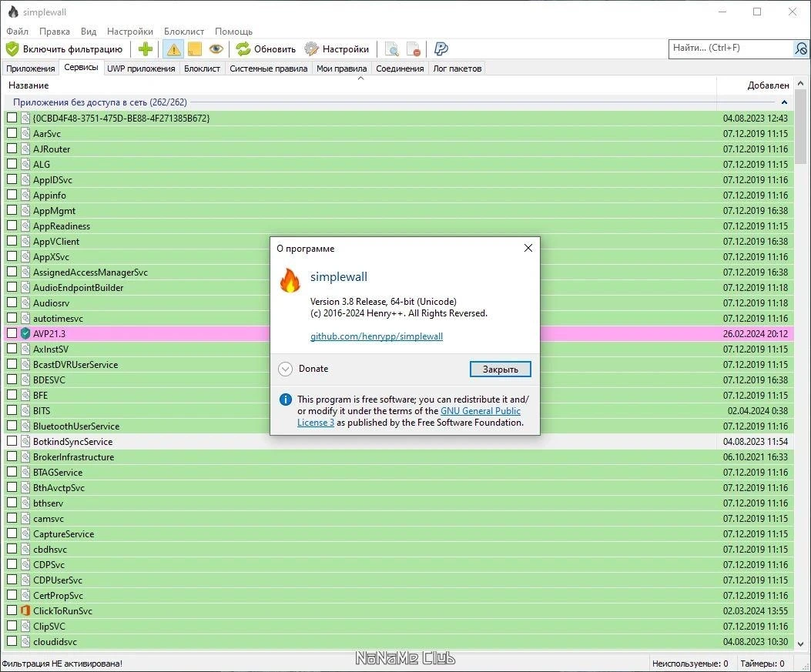Viewport: 811px width, 672px height.
Task: Click the service file icon beside CDPSvc
Action: point(25,564)
